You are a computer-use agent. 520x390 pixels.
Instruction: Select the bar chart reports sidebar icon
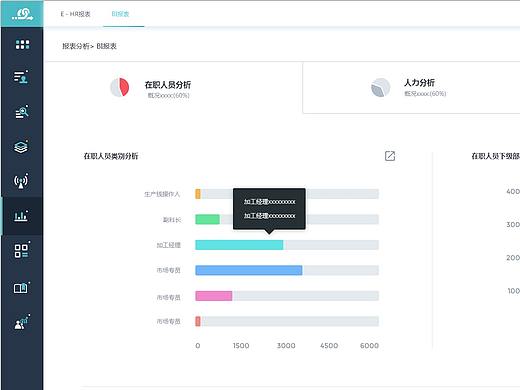21,216
